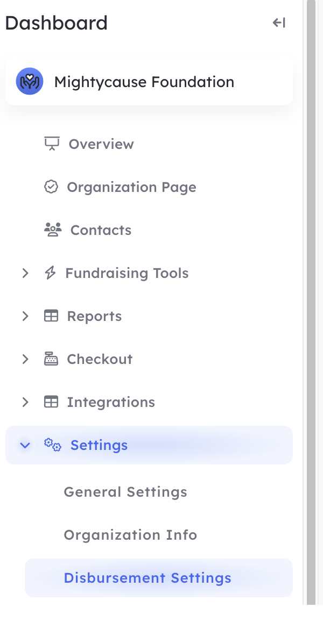Collapse the dashboard sidebar arrow icon
323x644 pixels.
click(x=279, y=23)
